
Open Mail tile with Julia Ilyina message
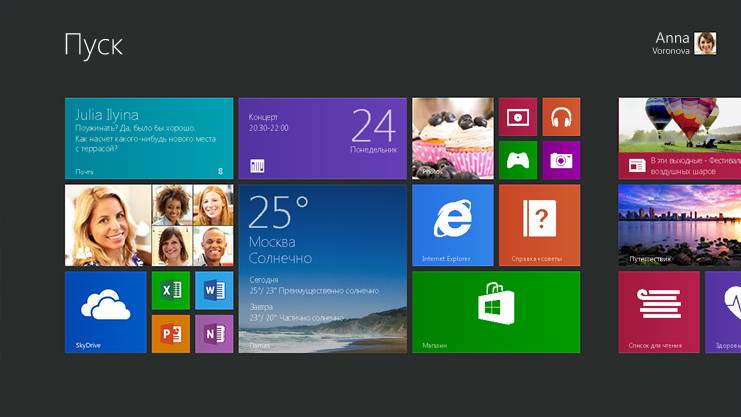pyautogui.click(x=148, y=138)
